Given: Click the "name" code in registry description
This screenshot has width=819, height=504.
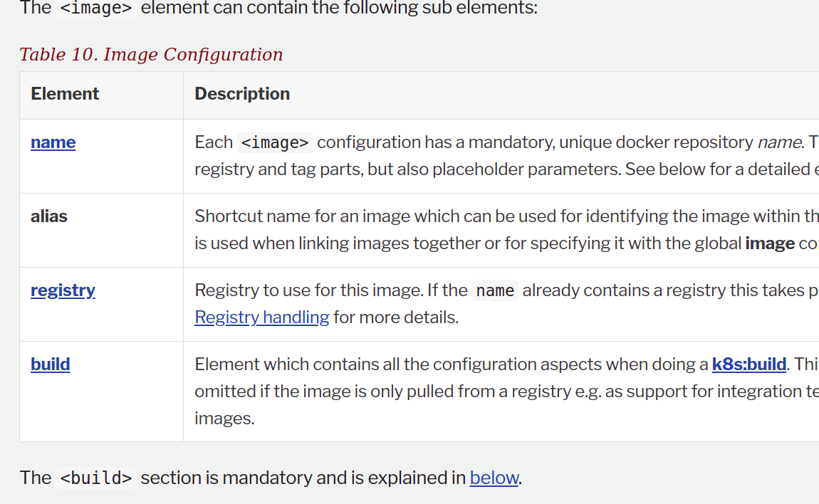Looking at the screenshot, I should tap(495, 290).
